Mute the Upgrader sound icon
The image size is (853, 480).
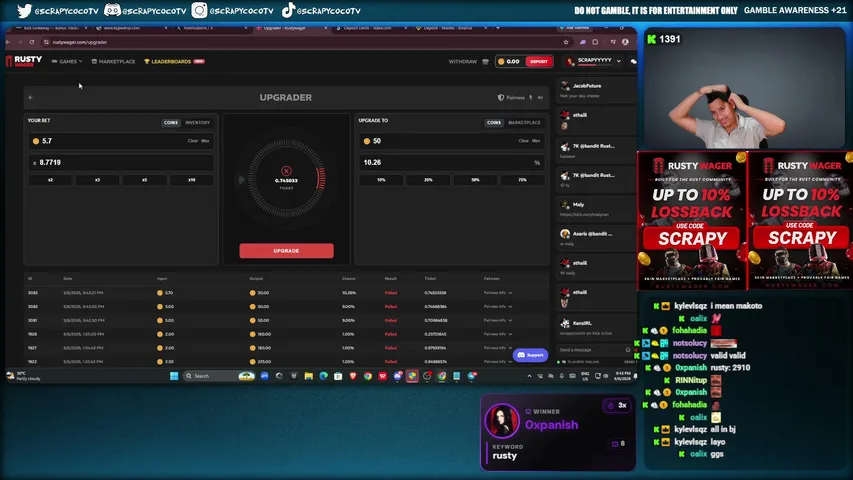[x=540, y=97]
